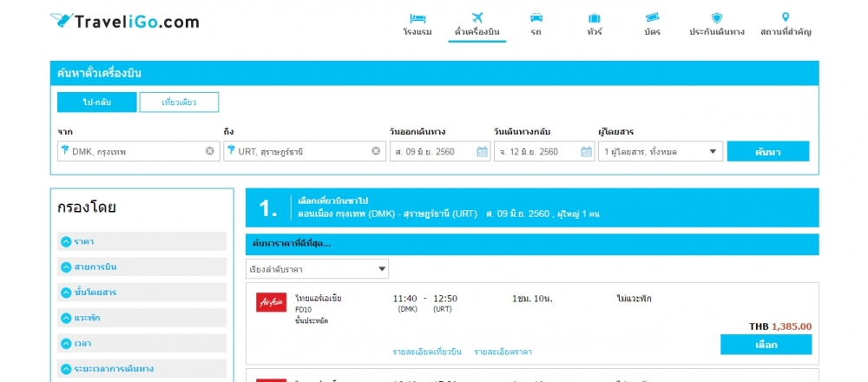Click เลือก to select AirAsia FD10 flight
Screen dimensions: 868x382
pyautogui.click(x=766, y=345)
